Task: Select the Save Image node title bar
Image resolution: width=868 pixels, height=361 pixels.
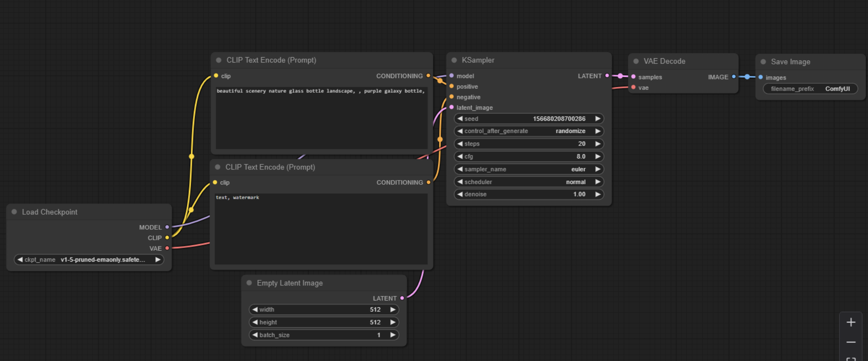Action: 811,62
